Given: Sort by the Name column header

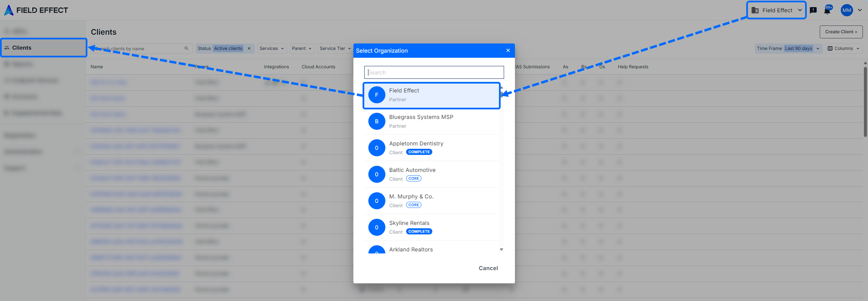Looking at the screenshot, I should point(97,67).
